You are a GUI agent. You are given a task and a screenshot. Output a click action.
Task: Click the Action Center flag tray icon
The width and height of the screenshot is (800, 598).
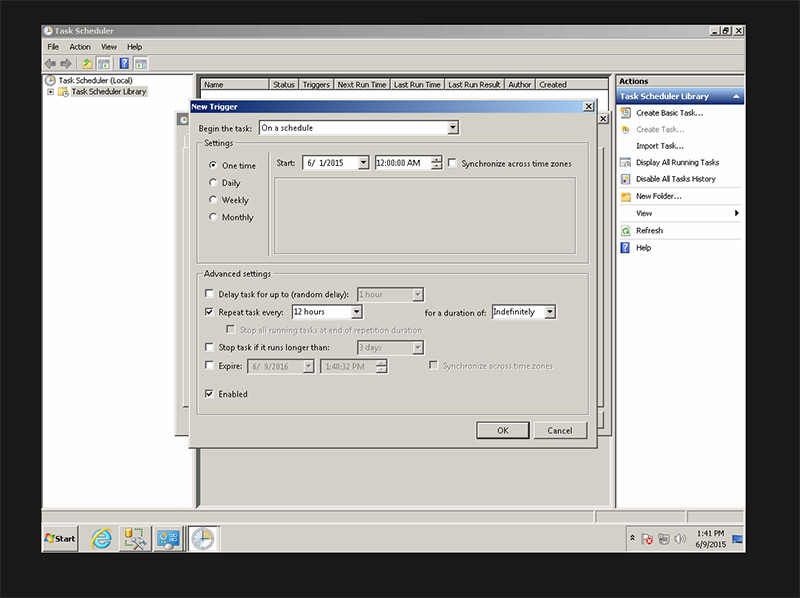tap(647, 539)
